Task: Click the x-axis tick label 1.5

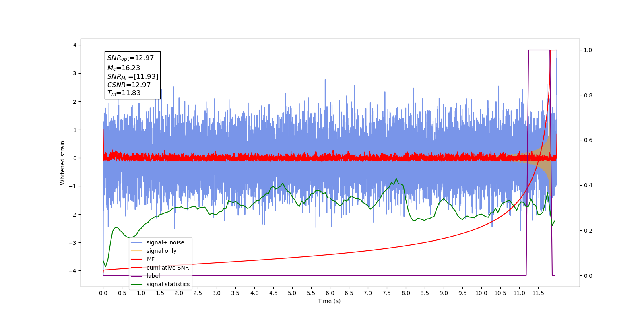Action: 160,293
